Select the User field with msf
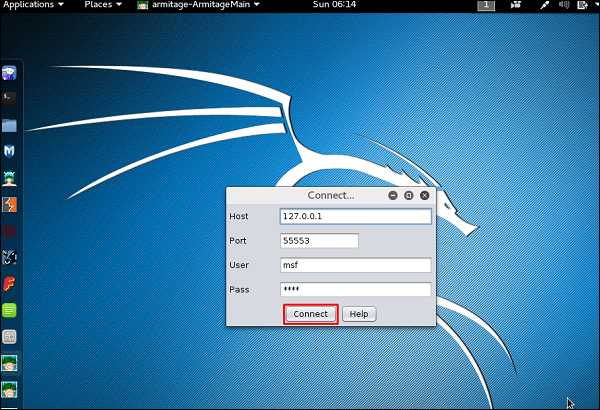The image size is (600, 410). 356,265
